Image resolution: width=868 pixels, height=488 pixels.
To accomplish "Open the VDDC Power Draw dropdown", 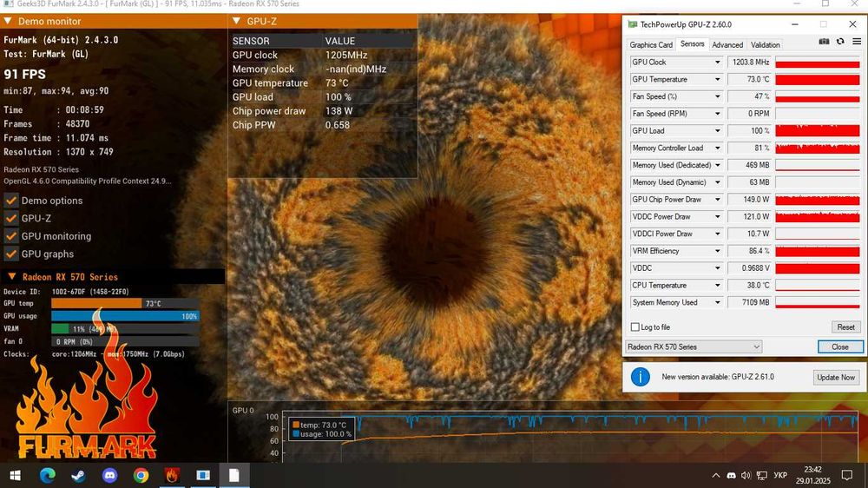I will [x=718, y=216].
